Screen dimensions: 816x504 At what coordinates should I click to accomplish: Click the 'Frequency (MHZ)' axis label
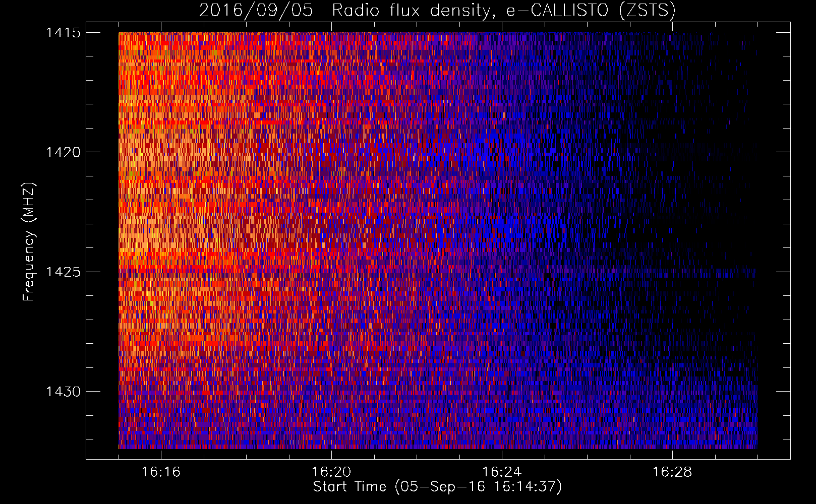point(29,242)
